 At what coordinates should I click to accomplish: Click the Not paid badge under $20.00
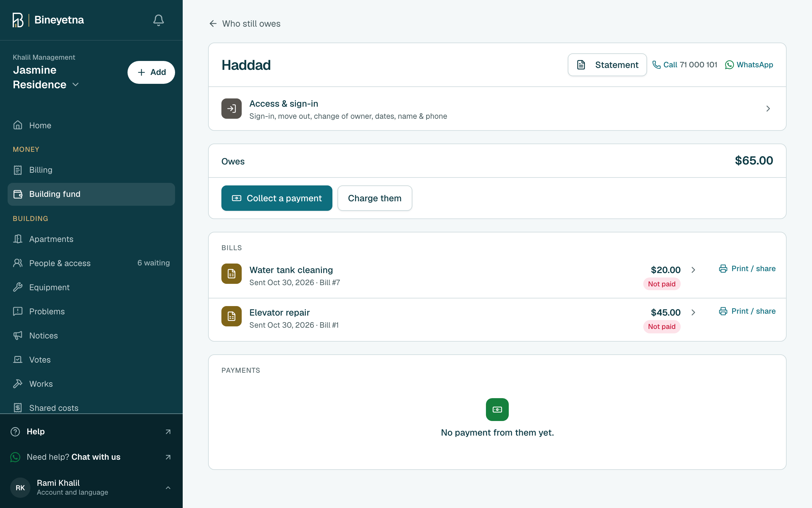pyautogui.click(x=662, y=284)
